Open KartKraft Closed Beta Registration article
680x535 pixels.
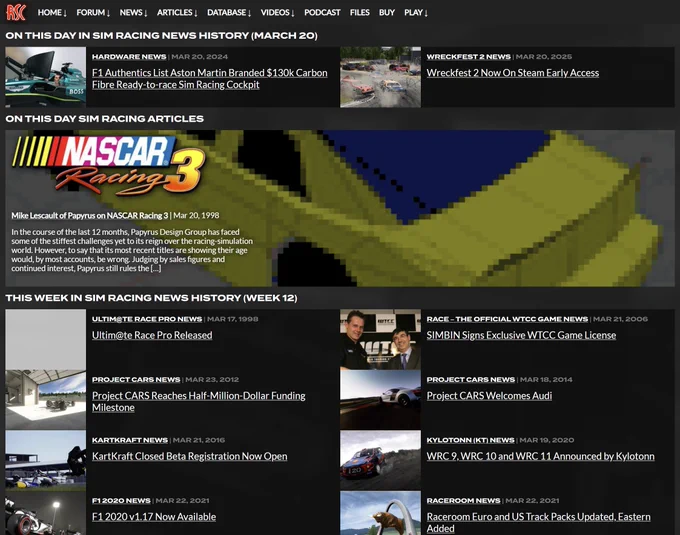(190, 456)
